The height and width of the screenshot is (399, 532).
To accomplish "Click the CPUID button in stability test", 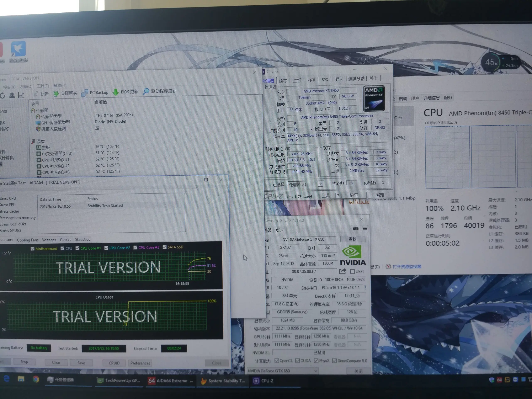I will point(114,363).
